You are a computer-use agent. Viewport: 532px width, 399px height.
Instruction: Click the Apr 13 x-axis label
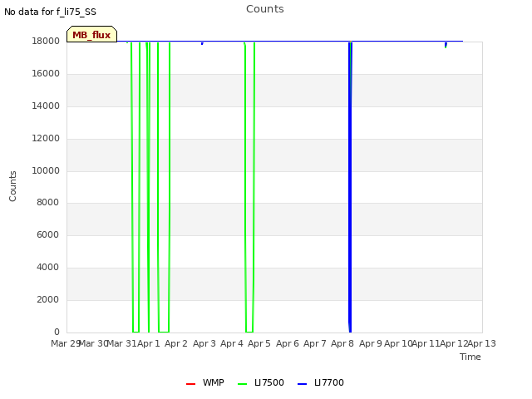pyautogui.click(x=482, y=343)
